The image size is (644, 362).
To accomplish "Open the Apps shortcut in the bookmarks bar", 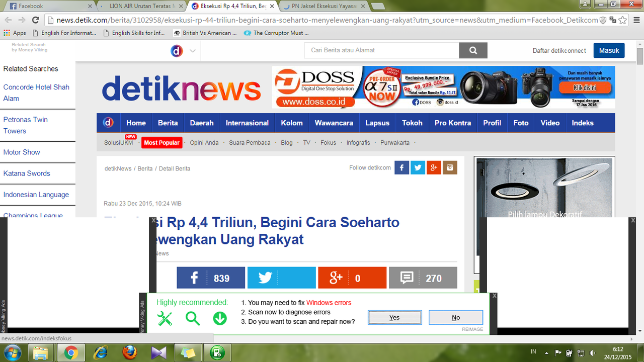I will click(x=15, y=33).
